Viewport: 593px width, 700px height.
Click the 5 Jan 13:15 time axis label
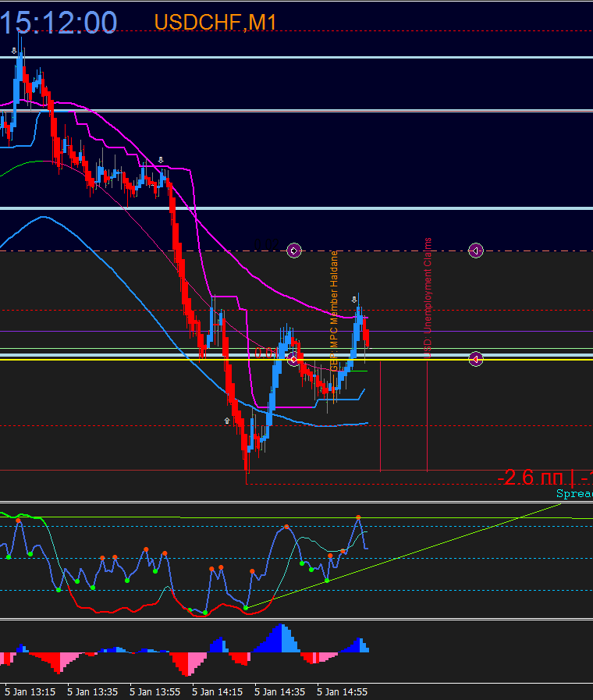point(30,692)
